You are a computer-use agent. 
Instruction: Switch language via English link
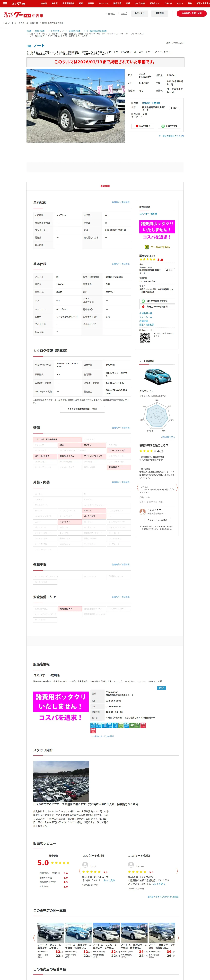[111, 13]
